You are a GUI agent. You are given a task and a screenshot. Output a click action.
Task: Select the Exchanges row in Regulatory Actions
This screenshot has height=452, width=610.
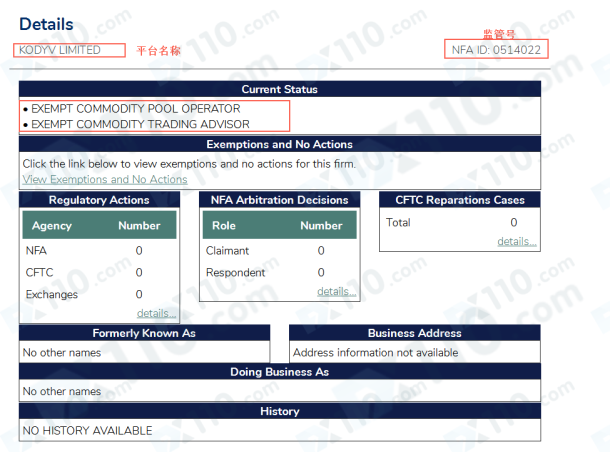[x=99, y=294]
